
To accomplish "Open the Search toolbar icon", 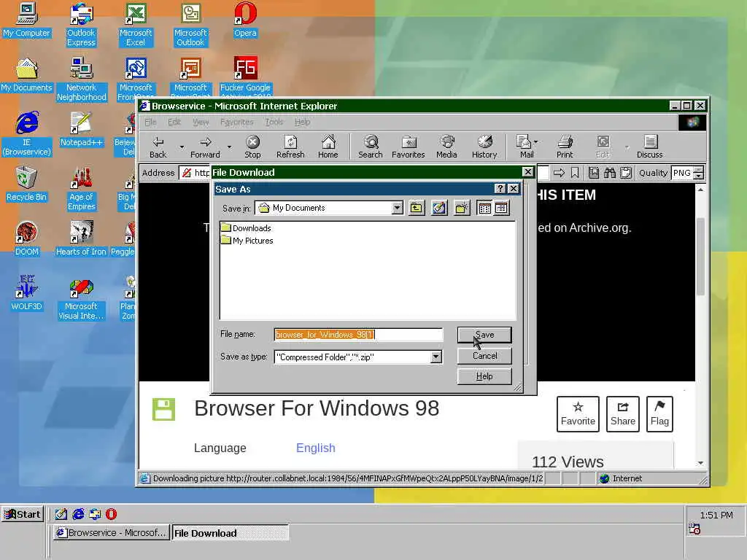I will click(x=370, y=147).
